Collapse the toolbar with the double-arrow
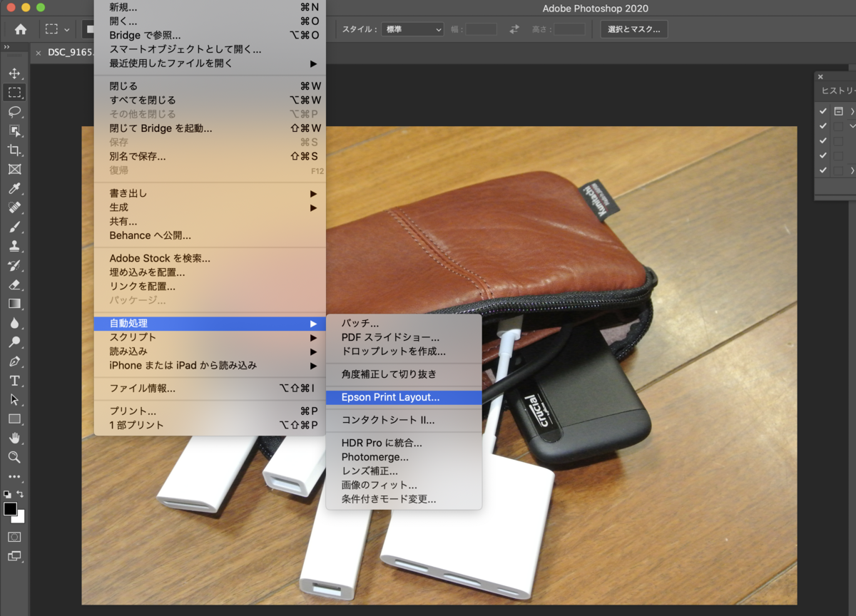The height and width of the screenshot is (616, 856). [x=6, y=48]
